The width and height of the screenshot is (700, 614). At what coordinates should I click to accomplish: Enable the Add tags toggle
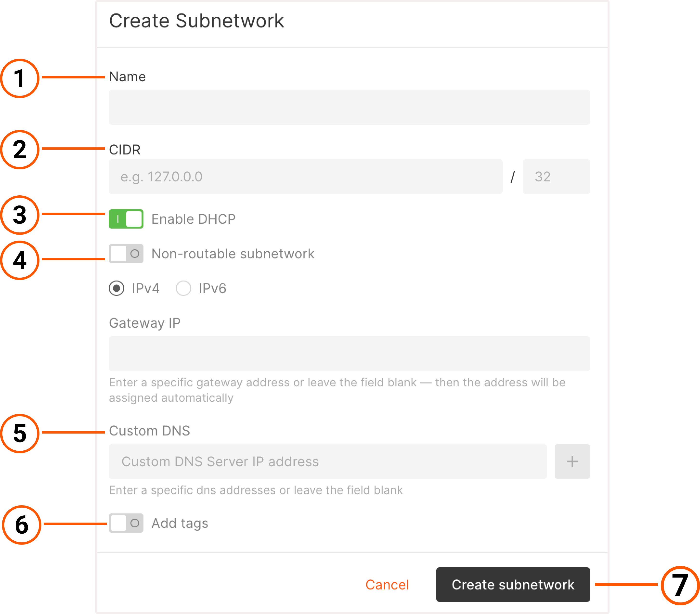click(126, 523)
